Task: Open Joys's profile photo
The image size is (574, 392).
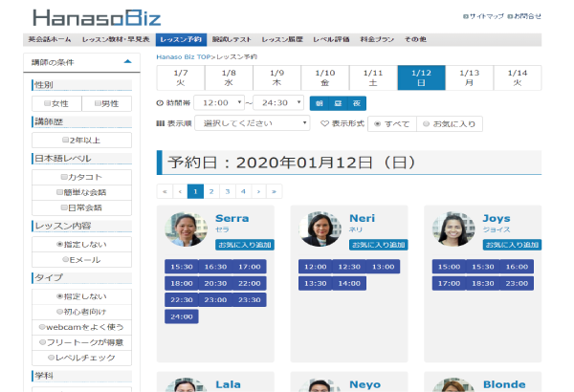Action: (453, 229)
